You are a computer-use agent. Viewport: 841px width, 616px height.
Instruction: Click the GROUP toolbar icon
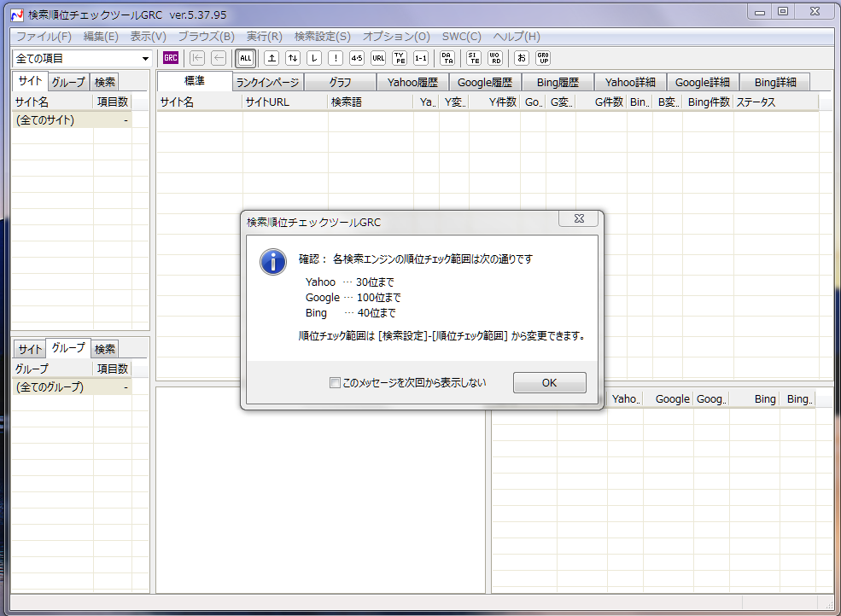[543, 58]
